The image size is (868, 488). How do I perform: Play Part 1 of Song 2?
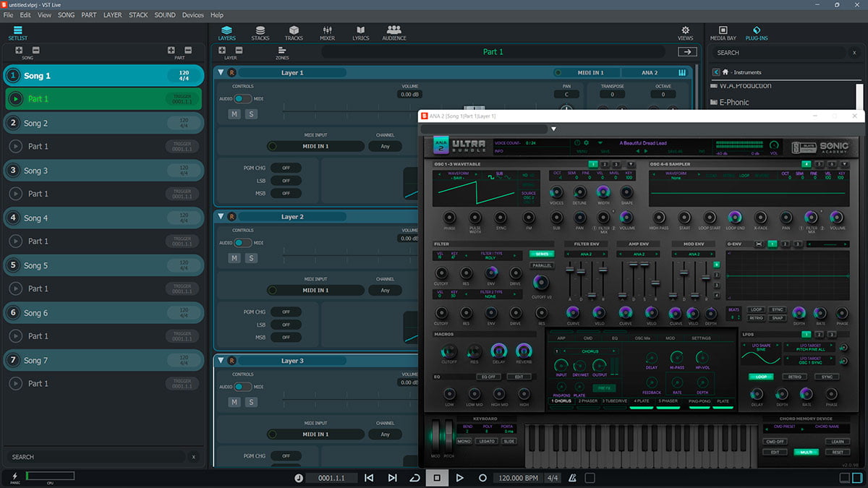tap(15, 146)
